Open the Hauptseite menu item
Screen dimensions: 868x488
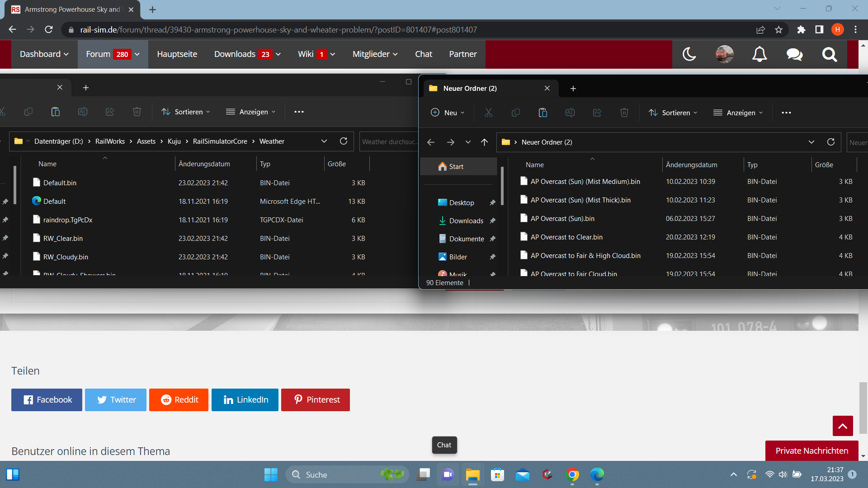pyautogui.click(x=177, y=54)
